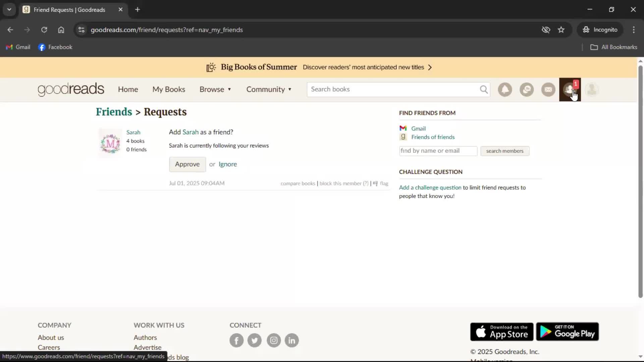
Task: Open All Bookmarks folder
Action: [613, 47]
